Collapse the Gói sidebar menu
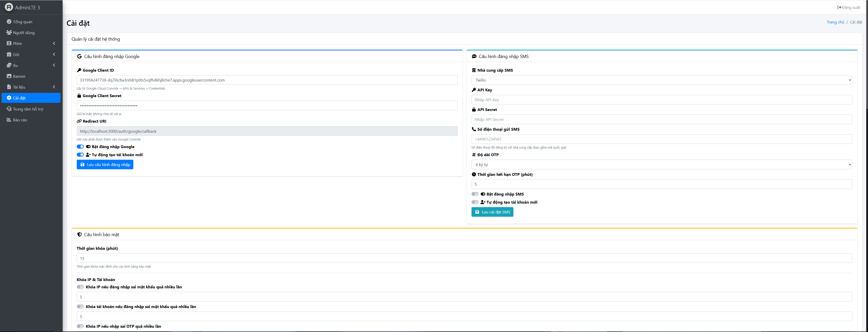Viewport: 868px width, 332px height. pyautogui.click(x=31, y=54)
